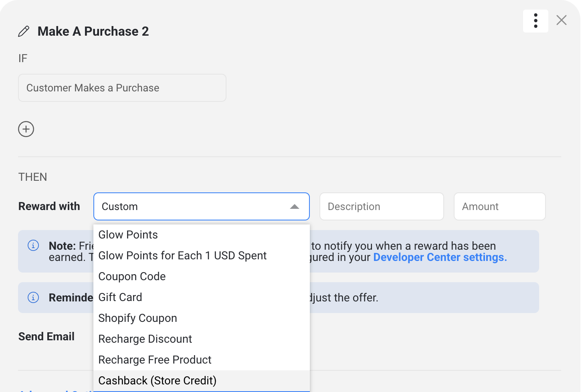Click the info icon beside Note
The width and height of the screenshot is (586, 392).
pos(33,245)
